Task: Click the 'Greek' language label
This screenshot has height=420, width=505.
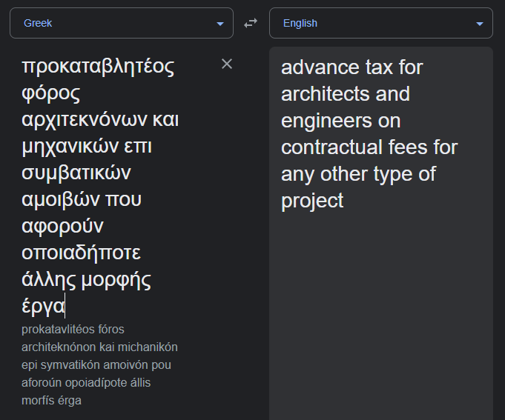Action: click(38, 23)
